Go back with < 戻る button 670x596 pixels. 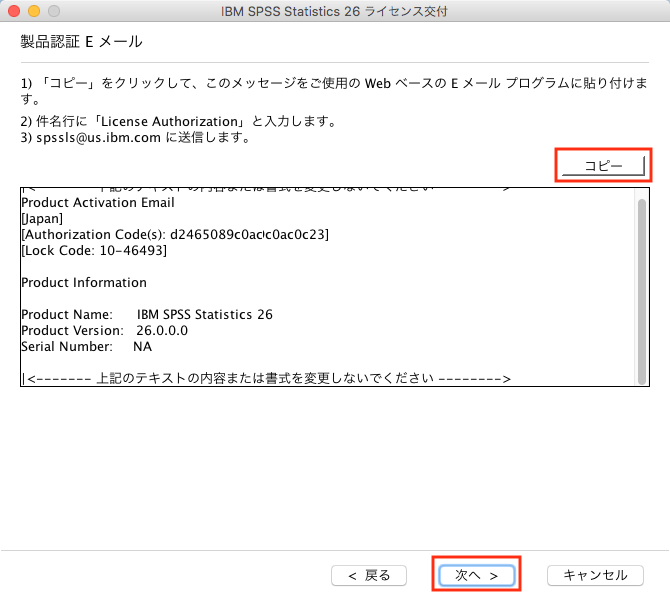click(369, 575)
